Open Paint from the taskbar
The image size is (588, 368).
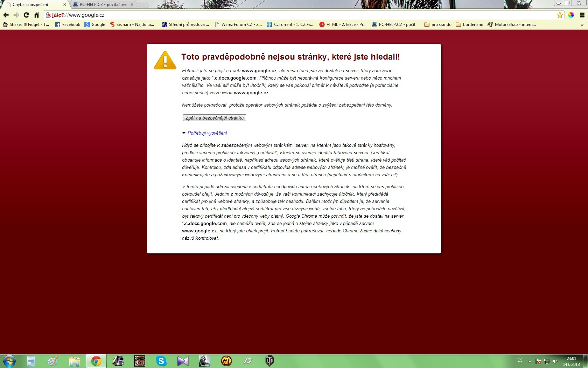point(52,361)
